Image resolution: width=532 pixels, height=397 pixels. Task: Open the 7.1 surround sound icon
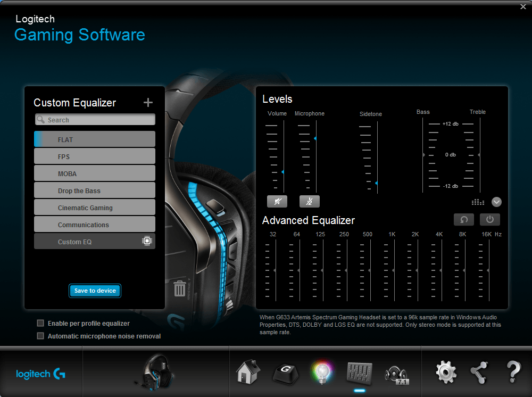(396, 373)
